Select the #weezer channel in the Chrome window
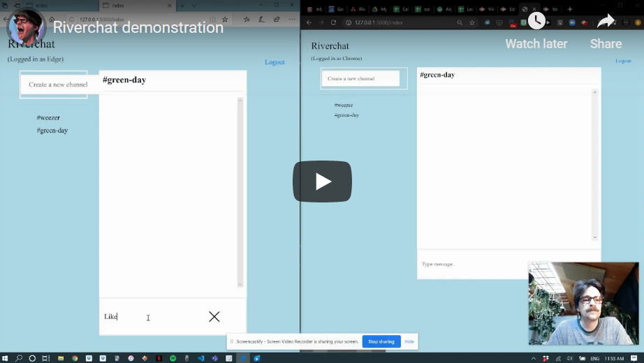The image size is (644, 363). [344, 105]
